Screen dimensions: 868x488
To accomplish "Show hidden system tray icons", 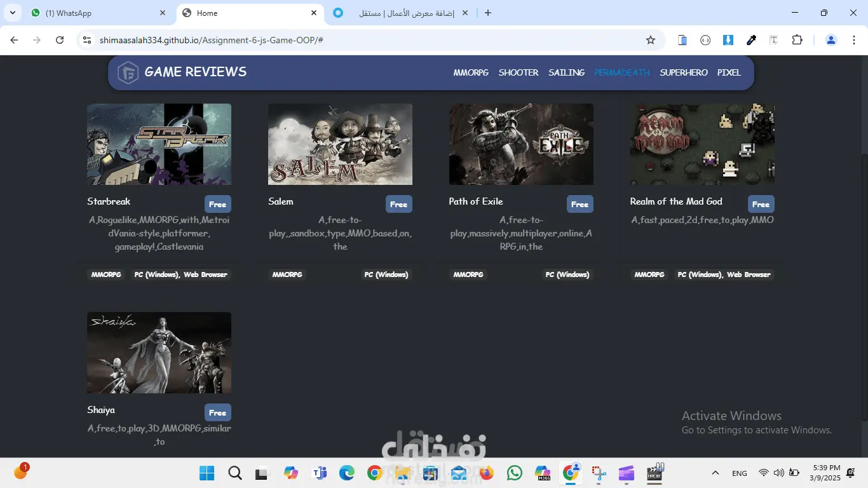I will tap(715, 473).
